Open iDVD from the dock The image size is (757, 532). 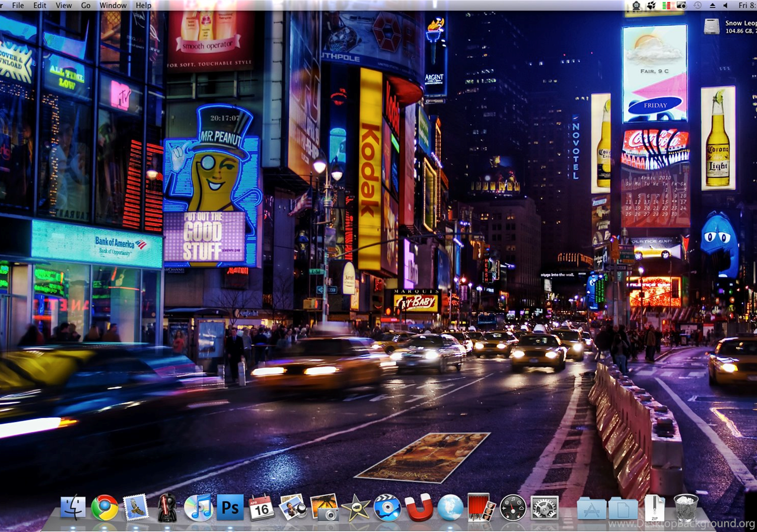(x=387, y=508)
